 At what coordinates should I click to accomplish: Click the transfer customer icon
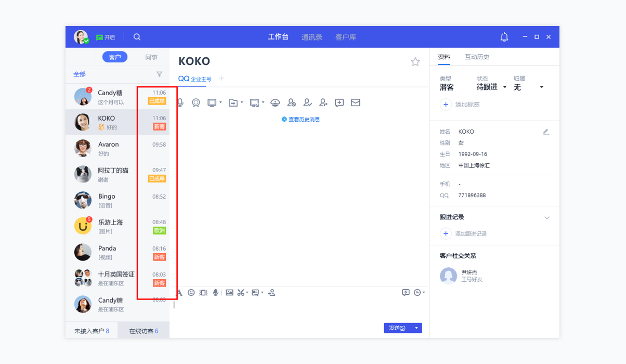(323, 103)
